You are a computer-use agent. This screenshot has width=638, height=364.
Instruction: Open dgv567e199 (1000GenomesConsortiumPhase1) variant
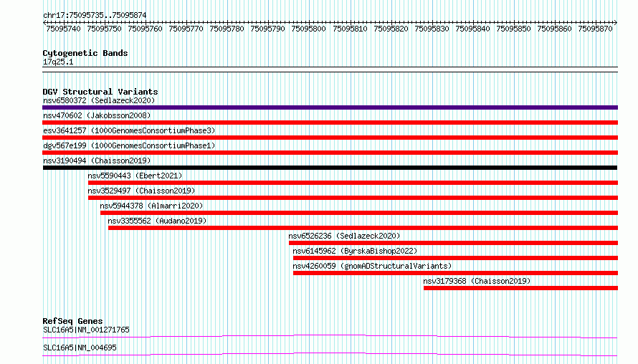tap(129, 145)
